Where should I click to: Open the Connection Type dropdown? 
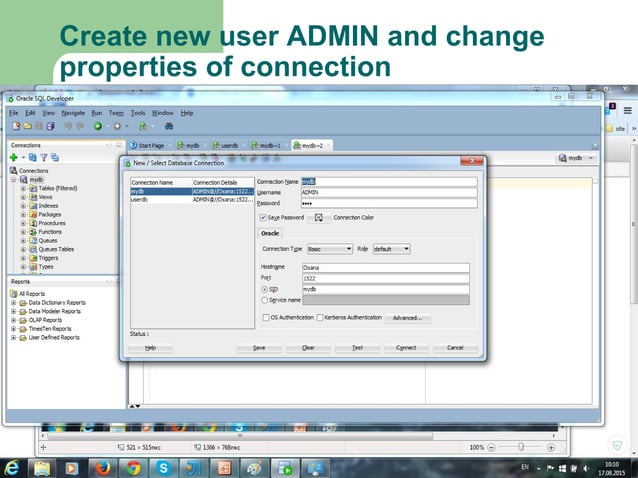coord(330,249)
